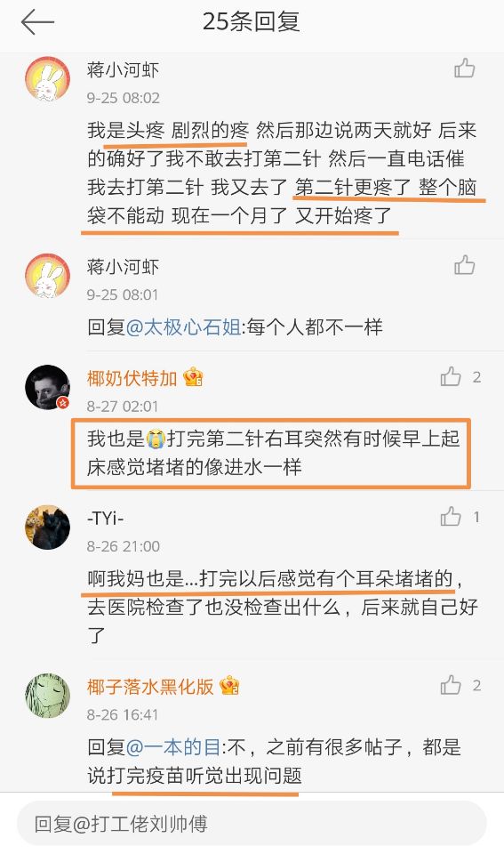Viewport: 504px width, 854px height.
Task: Tap the crown badge beside 椰子落水黑化版
Action: pos(229,686)
